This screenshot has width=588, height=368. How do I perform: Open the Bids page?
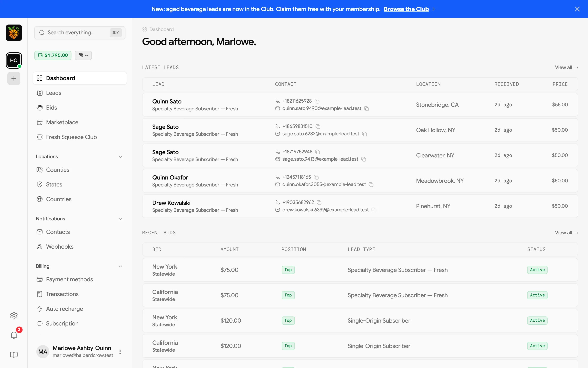tap(80, 108)
